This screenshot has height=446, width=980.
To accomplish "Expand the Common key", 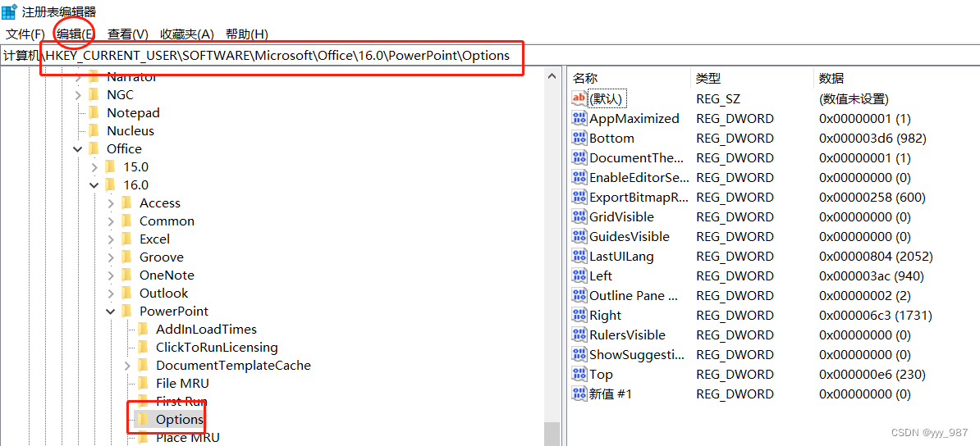I will (x=111, y=221).
